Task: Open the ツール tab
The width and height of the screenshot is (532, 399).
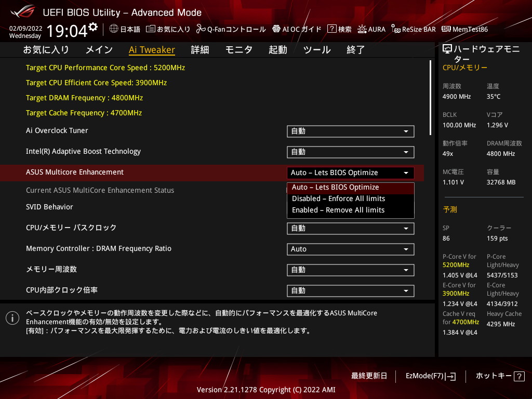Action: click(317, 50)
